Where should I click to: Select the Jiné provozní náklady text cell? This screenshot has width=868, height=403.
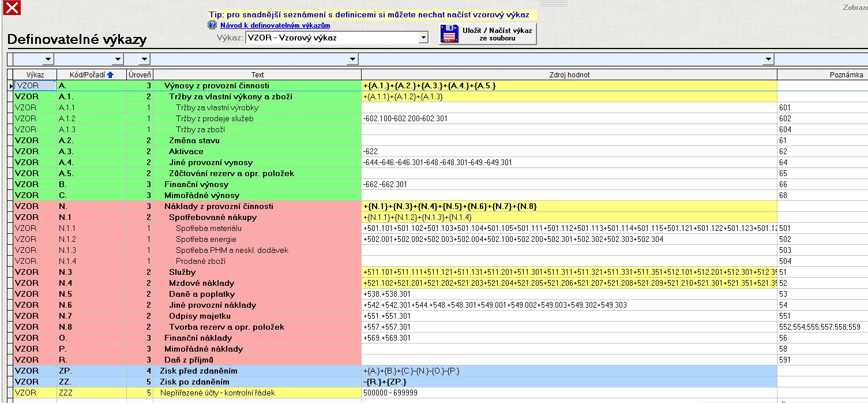[257, 305]
